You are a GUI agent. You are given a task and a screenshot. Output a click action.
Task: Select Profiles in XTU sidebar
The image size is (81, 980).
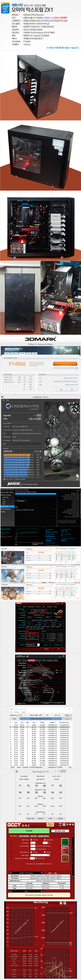3,512
